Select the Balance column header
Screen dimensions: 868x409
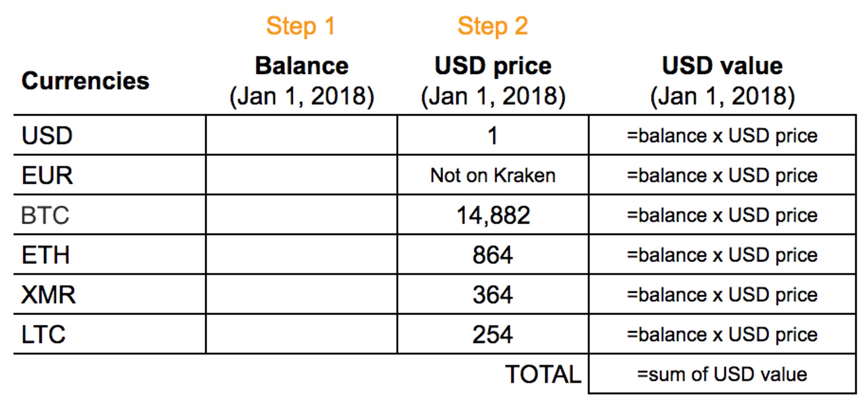click(x=302, y=66)
